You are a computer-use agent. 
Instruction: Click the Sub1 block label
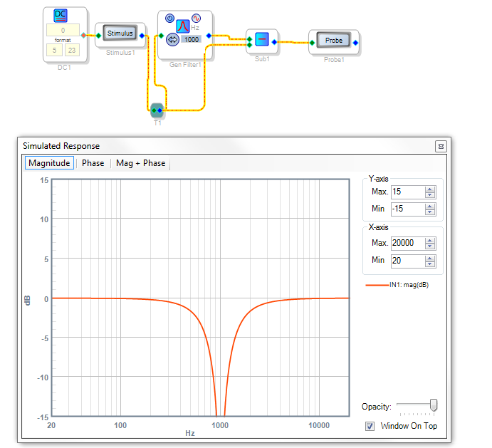coord(262,59)
